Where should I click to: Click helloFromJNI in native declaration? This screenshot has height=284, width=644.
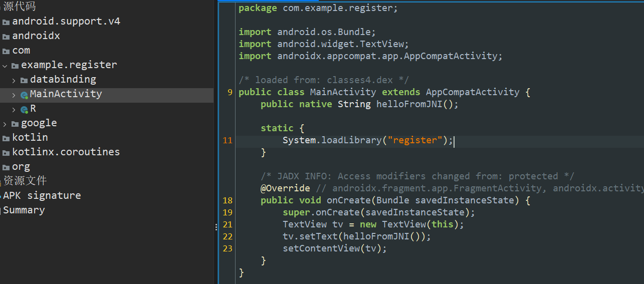[409, 104]
